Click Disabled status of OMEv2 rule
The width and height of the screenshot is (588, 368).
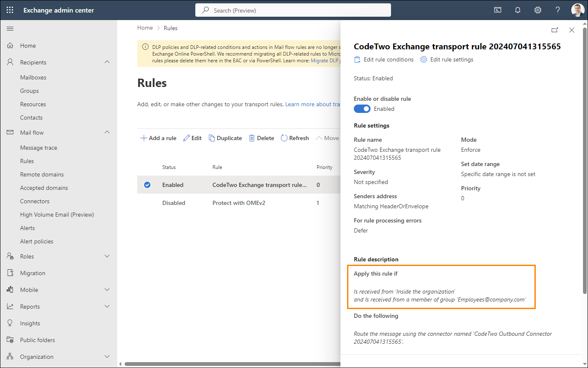(174, 203)
